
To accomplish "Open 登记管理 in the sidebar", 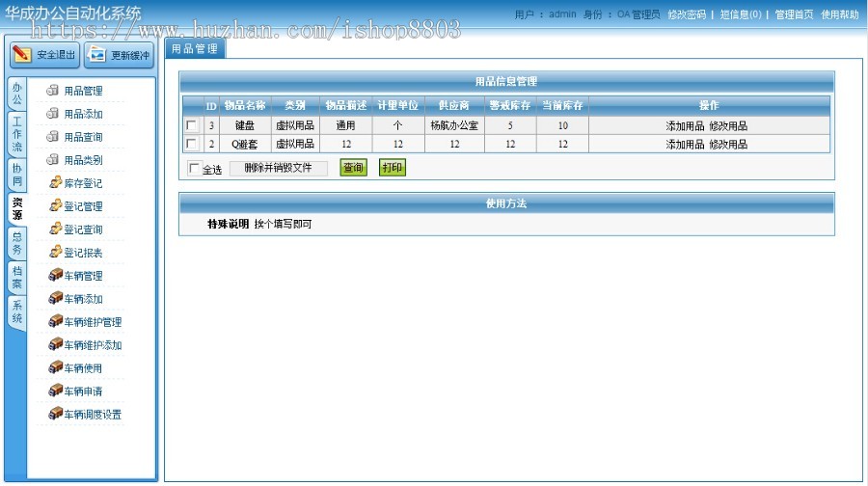I will click(x=84, y=206).
